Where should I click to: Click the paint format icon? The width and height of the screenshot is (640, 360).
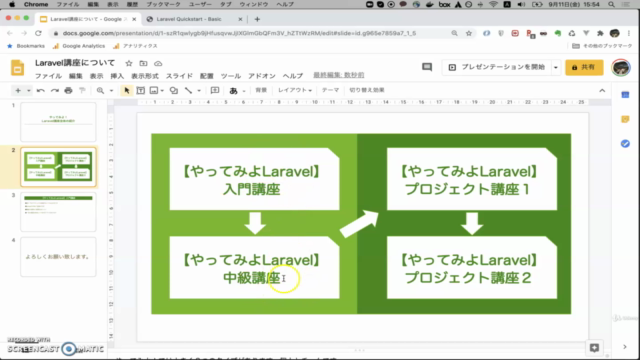82,91
